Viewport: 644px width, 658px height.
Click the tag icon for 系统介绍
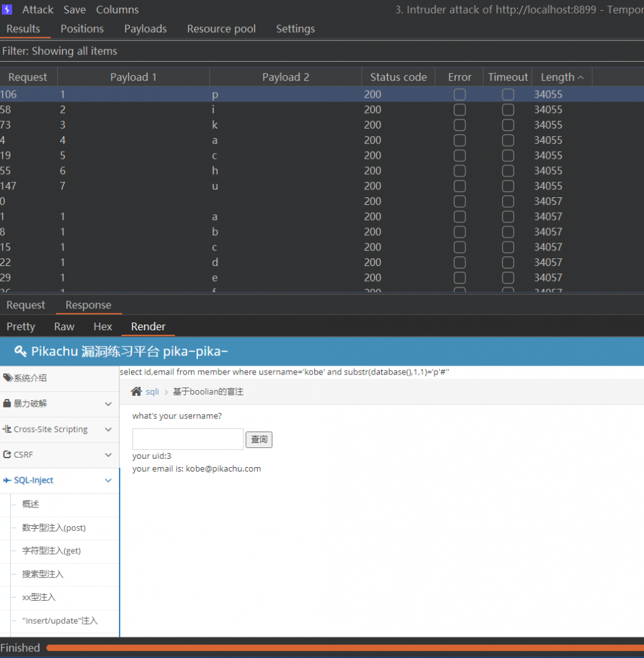tap(8, 378)
